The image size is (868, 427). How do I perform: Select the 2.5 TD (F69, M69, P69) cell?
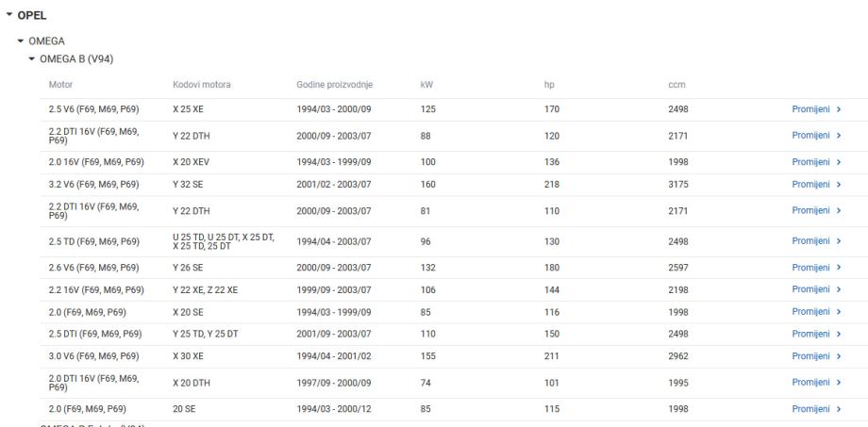tap(94, 241)
